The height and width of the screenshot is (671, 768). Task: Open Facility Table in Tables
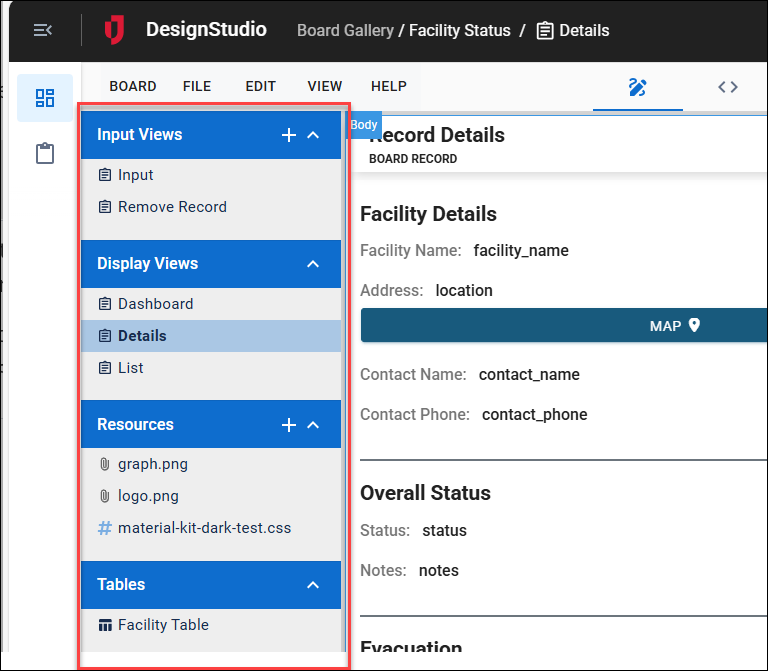163,625
